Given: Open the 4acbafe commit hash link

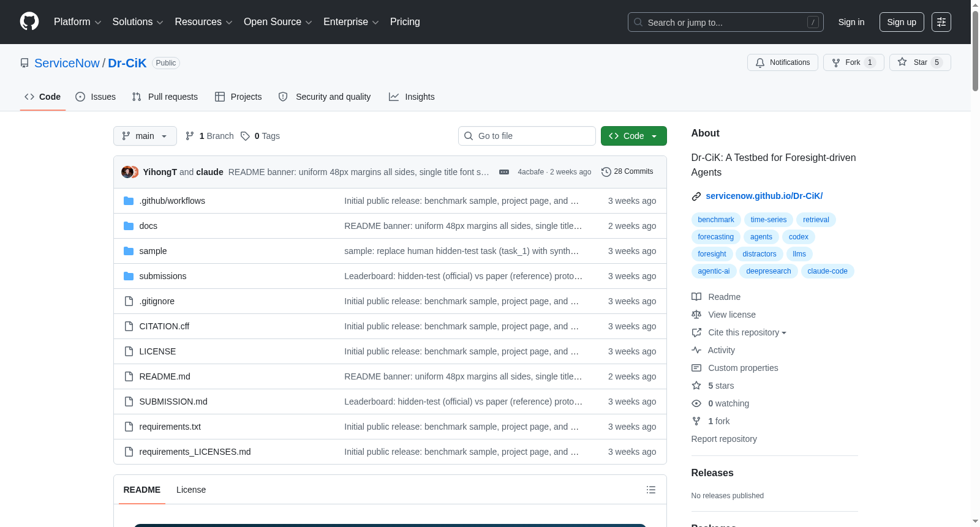Looking at the screenshot, I should tap(531, 172).
